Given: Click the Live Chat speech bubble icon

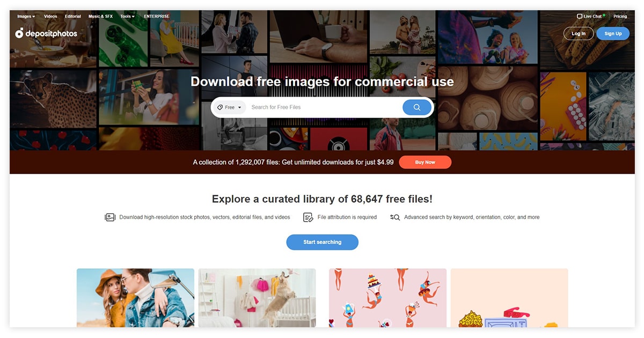Looking at the screenshot, I should point(580,17).
